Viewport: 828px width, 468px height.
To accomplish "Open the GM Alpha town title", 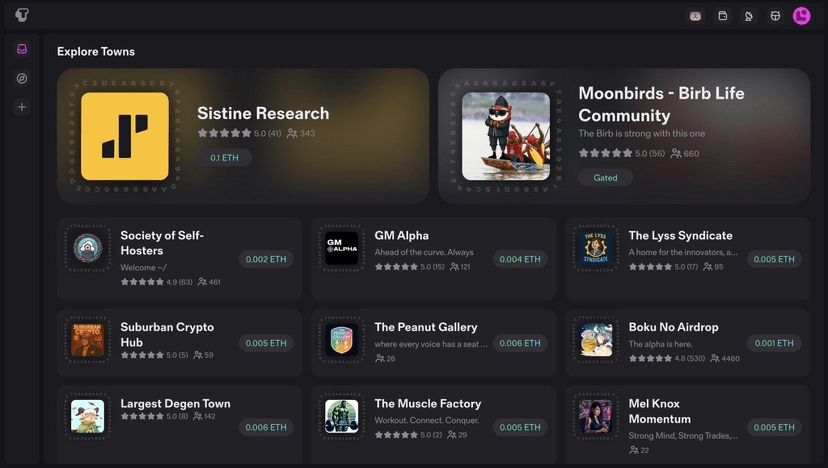I will (x=401, y=236).
